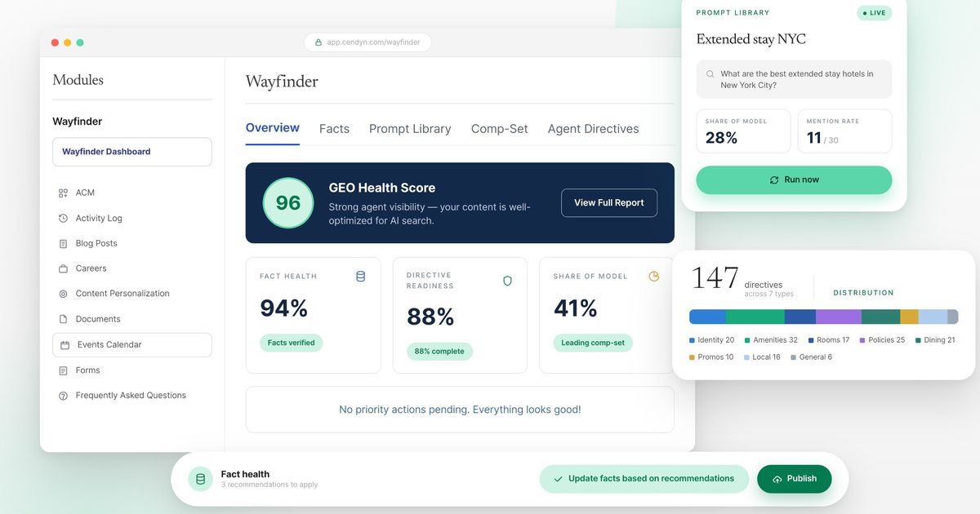Click the yellow Promos segment of distribution bar
The height and width of the screenshot is (514, 980).
coord(910,317)
